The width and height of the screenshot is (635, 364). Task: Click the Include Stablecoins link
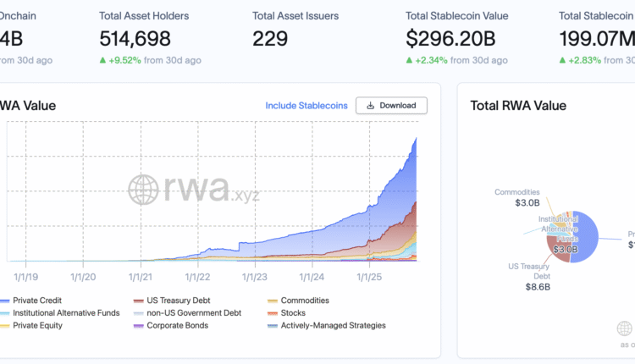click(x=306, y=106)
